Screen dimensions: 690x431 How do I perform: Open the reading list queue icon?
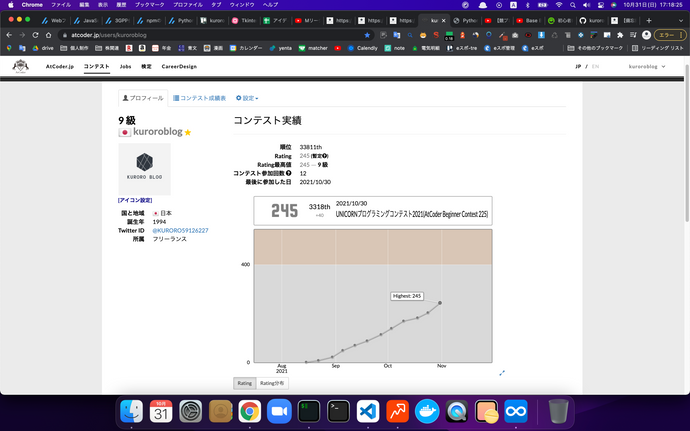click(633, 35)
